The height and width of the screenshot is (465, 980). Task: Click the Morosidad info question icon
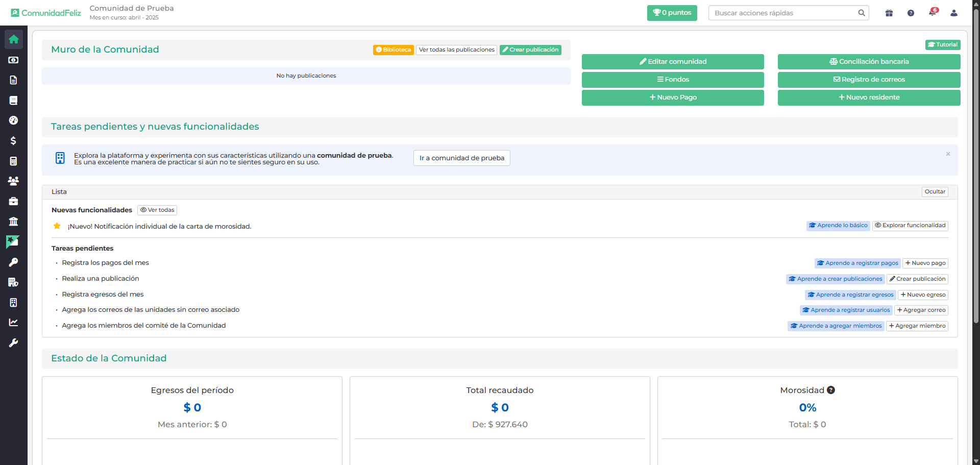click(x=831, y=390)
